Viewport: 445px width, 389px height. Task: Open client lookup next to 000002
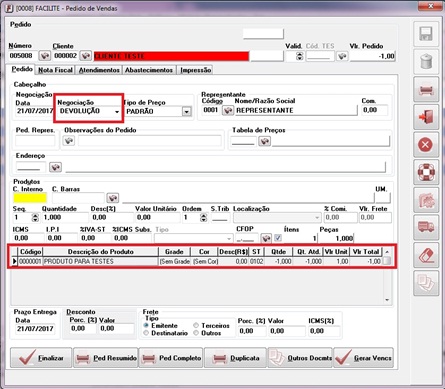click(x=85, y=56)
